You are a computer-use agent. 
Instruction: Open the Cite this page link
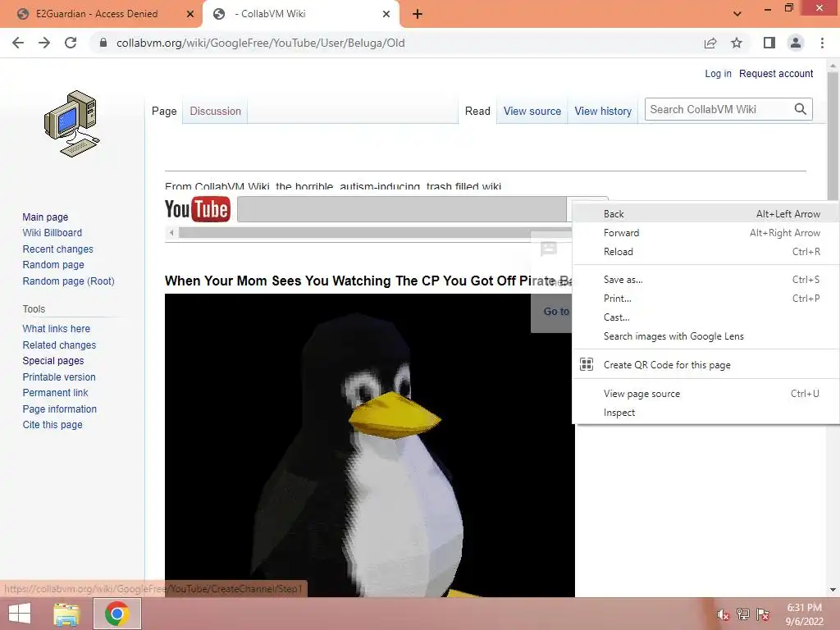coord(52,424)
